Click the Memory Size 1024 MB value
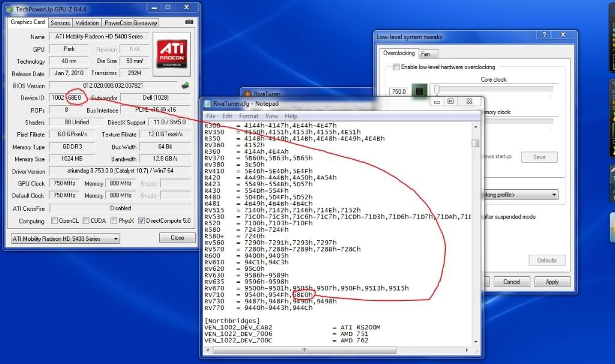 pos(72,159)
